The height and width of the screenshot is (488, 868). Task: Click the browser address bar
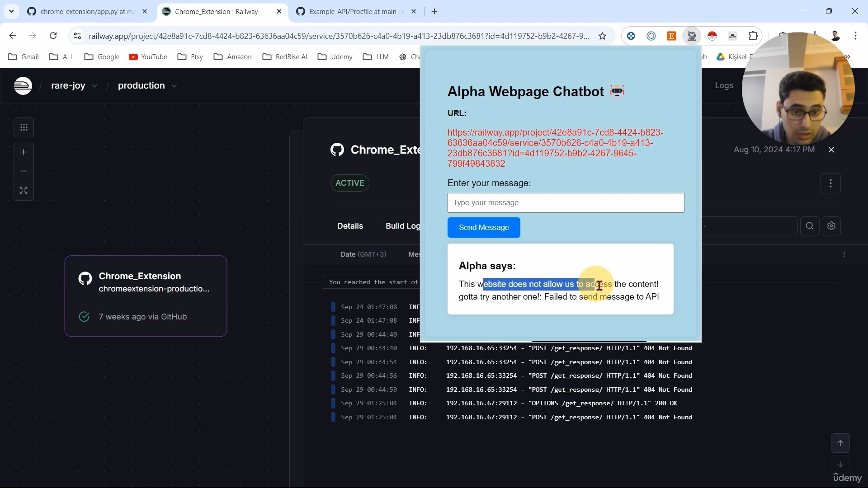pos(339,36)
